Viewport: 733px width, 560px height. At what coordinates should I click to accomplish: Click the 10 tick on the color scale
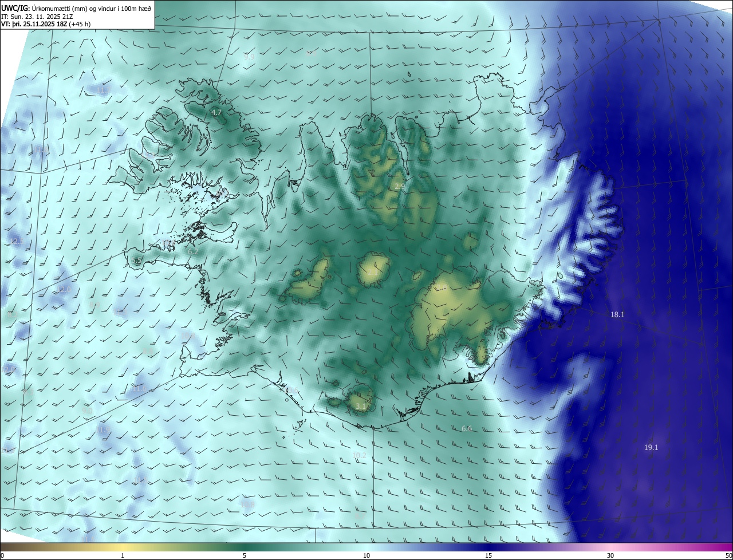366,555
